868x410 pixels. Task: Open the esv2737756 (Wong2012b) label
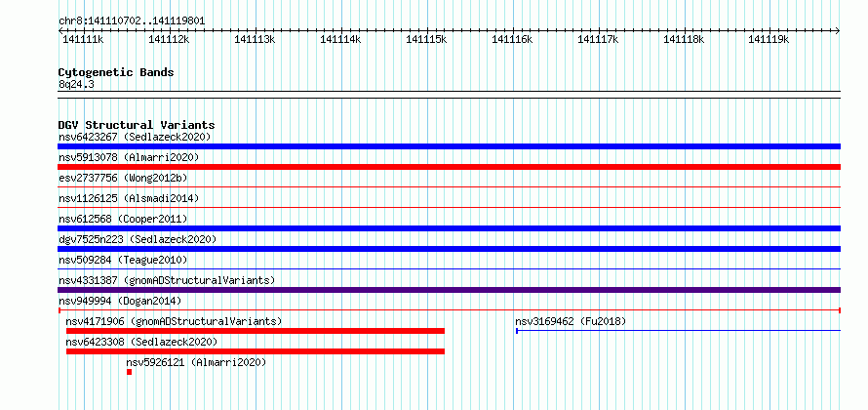123,178
